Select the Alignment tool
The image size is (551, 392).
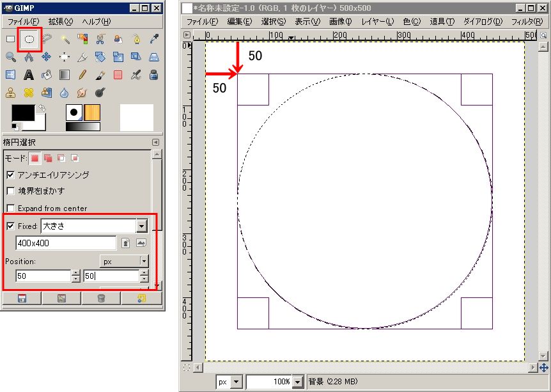coord(65,57)
